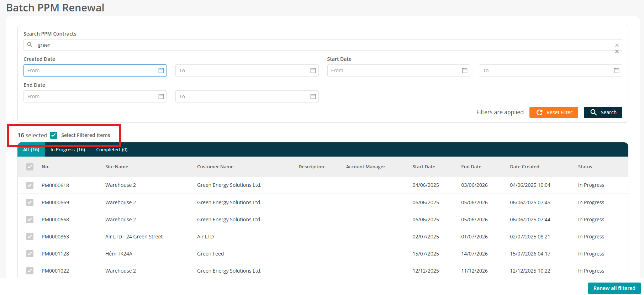Open Created Date To calendar icon
This screenshot has height=295, width=644.
point(313,70)
